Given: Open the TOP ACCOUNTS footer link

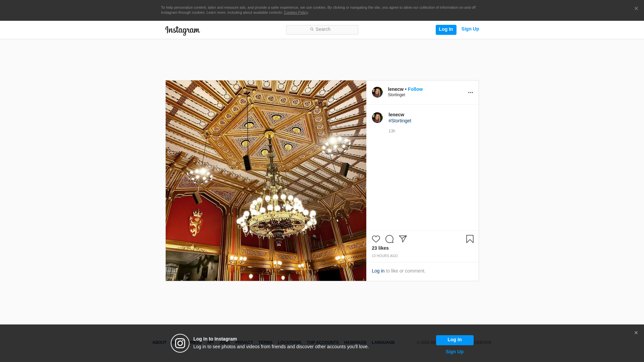Looking at the screenshot, I should click(x=323, y=343).
